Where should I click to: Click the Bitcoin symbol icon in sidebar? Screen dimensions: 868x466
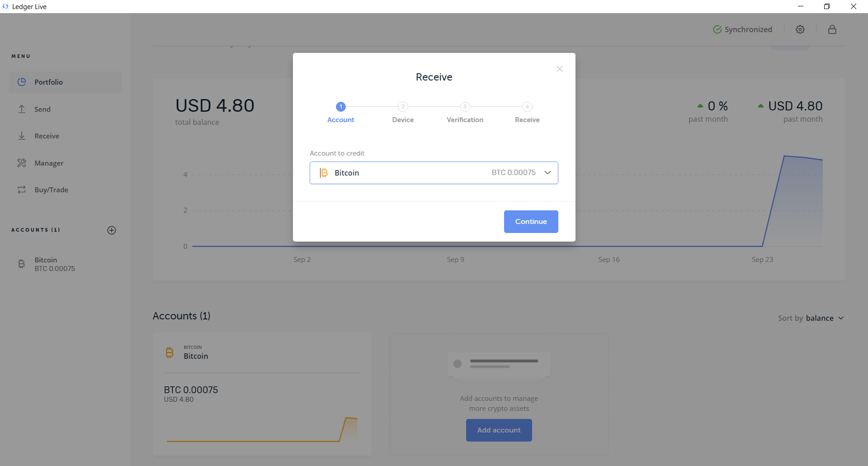[x=22, y=264]
